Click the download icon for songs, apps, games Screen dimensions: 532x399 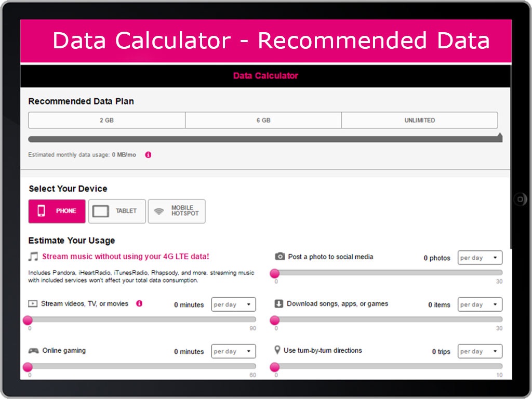coord(278,303)
